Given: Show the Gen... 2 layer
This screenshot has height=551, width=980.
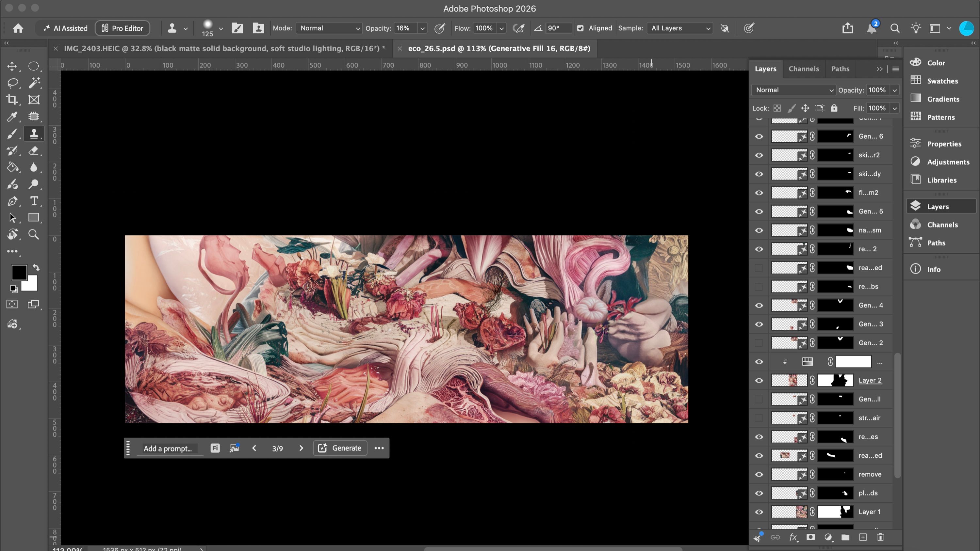Looking at the screenshot, I should [759, 343].
